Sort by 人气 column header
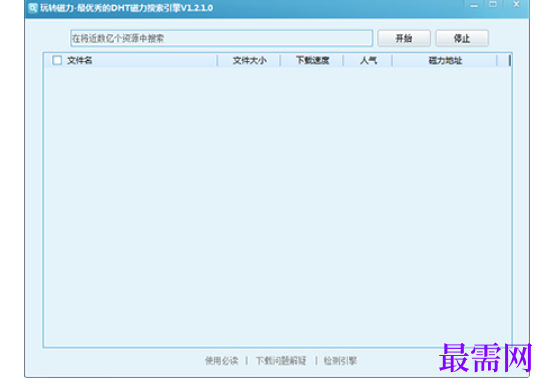Image resolution: width=551 pixels, height=389 pixels. tap(368, 60)
